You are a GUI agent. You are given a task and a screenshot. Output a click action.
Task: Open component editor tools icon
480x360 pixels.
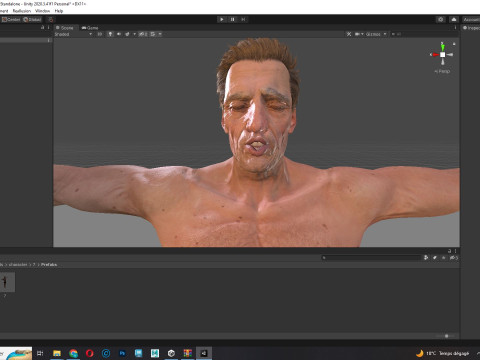pos(349,34)
